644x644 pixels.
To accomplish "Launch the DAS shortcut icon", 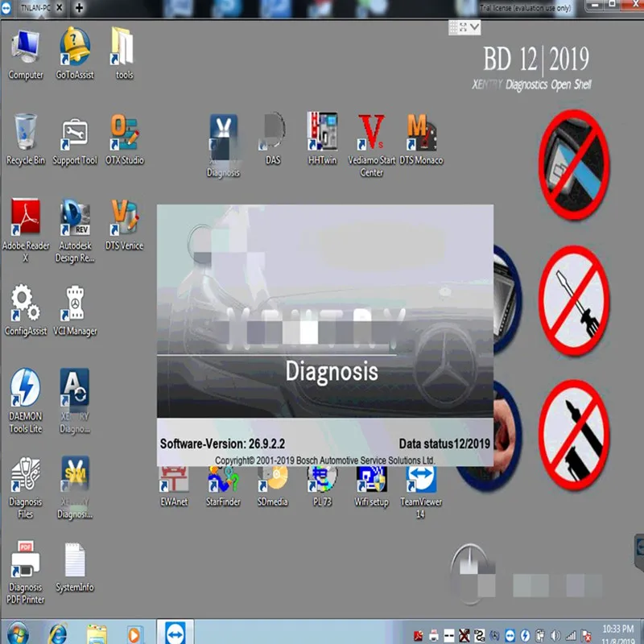I will (273, 139).
